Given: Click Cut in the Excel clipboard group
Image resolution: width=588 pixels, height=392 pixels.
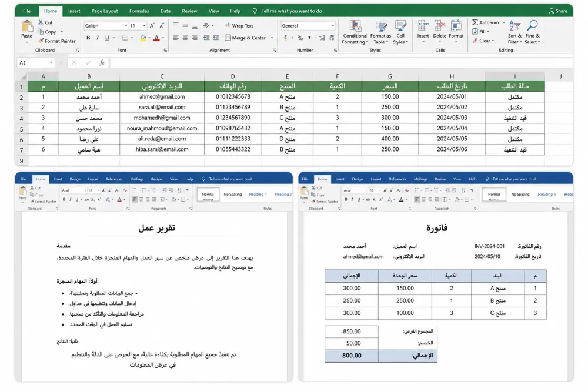Looking at the screenshot, I should pyautogui.click(x=45, y=22).
